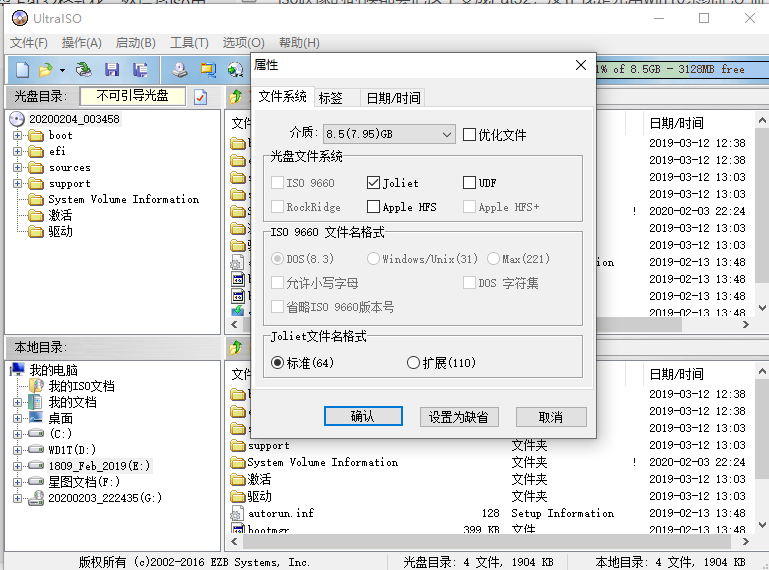
Task: Click the Open CD/DVD toolbar icon
Action: click(84, 70)
